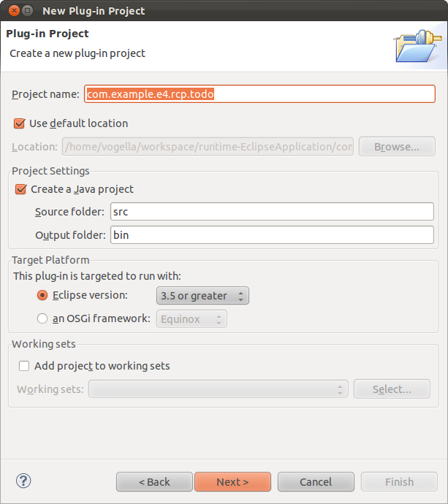The width and height of the screenshot is (448, 504).
Task: Go back with the Back button
Action: pos(154,482)
